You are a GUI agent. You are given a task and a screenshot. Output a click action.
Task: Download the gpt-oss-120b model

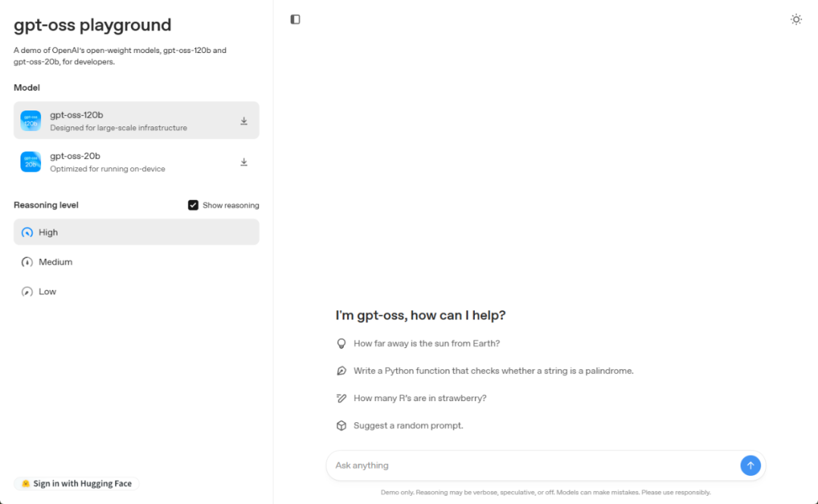pyautogui.click(x=244, y=121)
